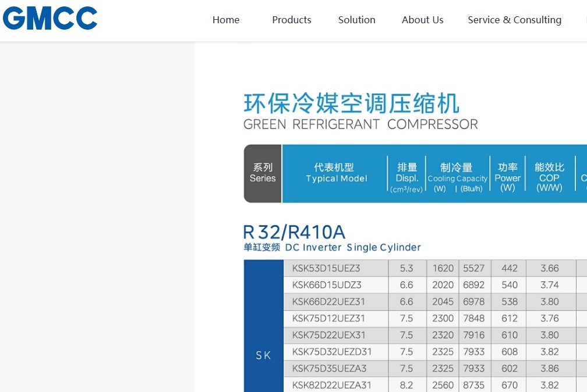Viewport: 587px width, 392px height.
Task: Click COP value 3.66
Action: (550, 268)
